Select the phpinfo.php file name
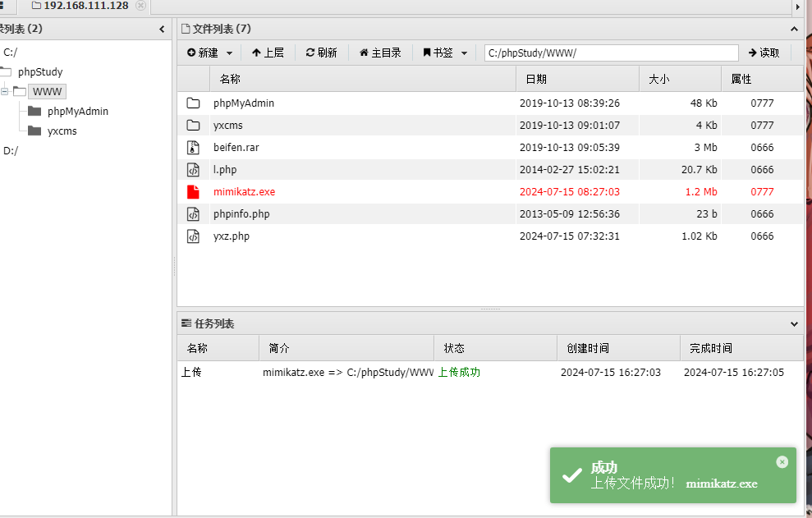Viewport: 812px width, 518px height. pos(241,214)
